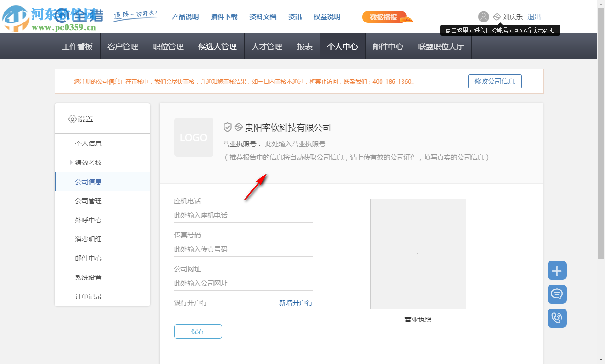Image resolution: width=605 pixels, height=364 pixels.
Task: Click the page vertical scrollbar
Action: pos(601,133)
